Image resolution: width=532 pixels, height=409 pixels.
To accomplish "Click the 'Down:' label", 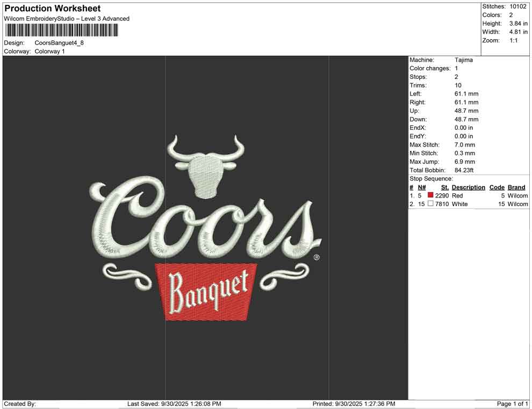I will coord(418,119).
